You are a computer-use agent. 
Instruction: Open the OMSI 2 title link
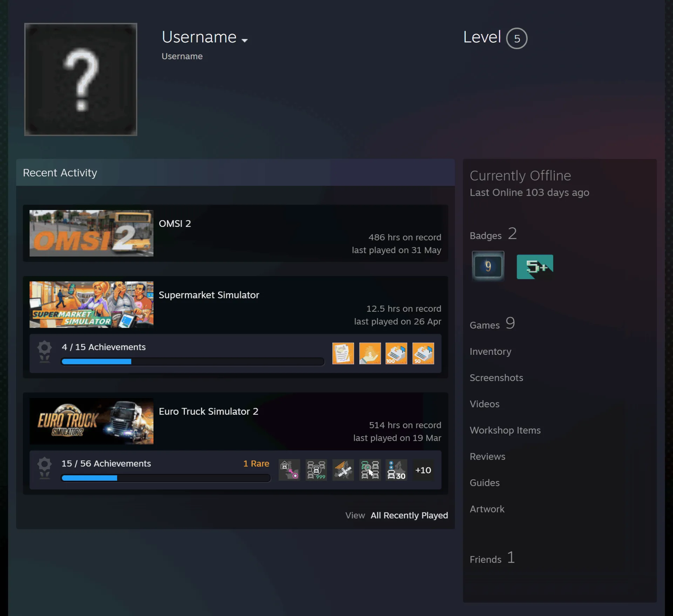(175, 224)
